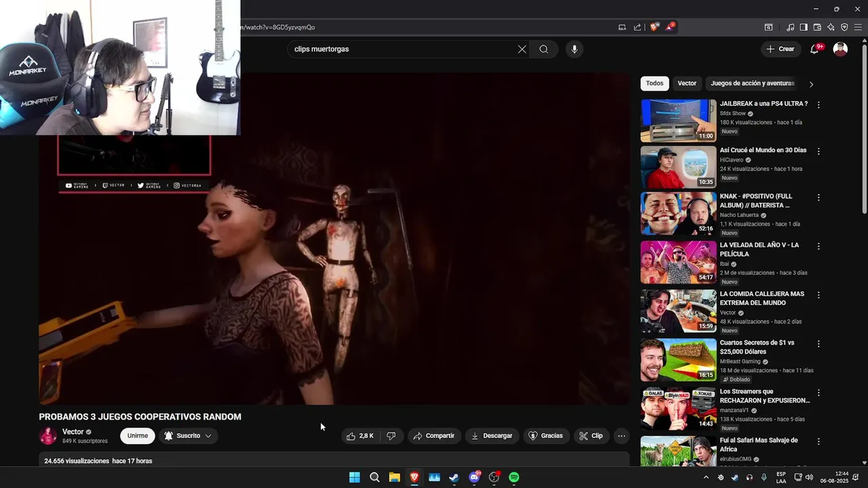Open Spotify from the taskbar
This screenshot has width=868, height=488.
pyautogui.click(x=514, y=477)
